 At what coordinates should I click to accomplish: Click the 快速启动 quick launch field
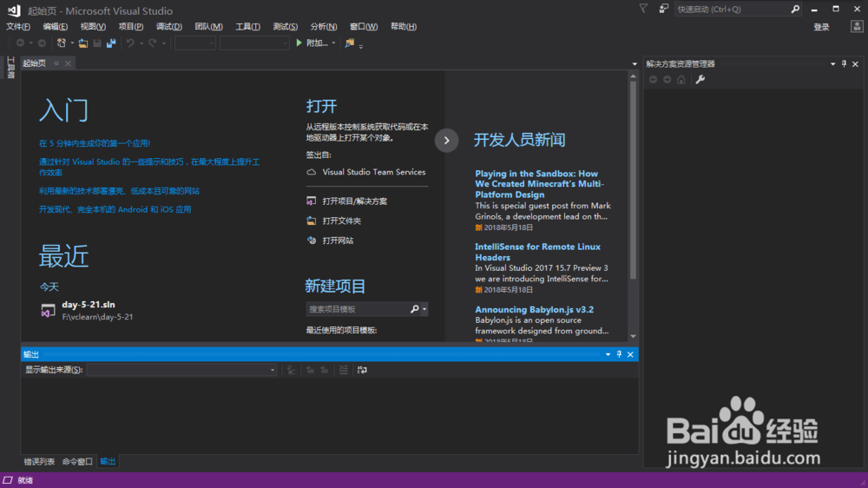[732, 9]
